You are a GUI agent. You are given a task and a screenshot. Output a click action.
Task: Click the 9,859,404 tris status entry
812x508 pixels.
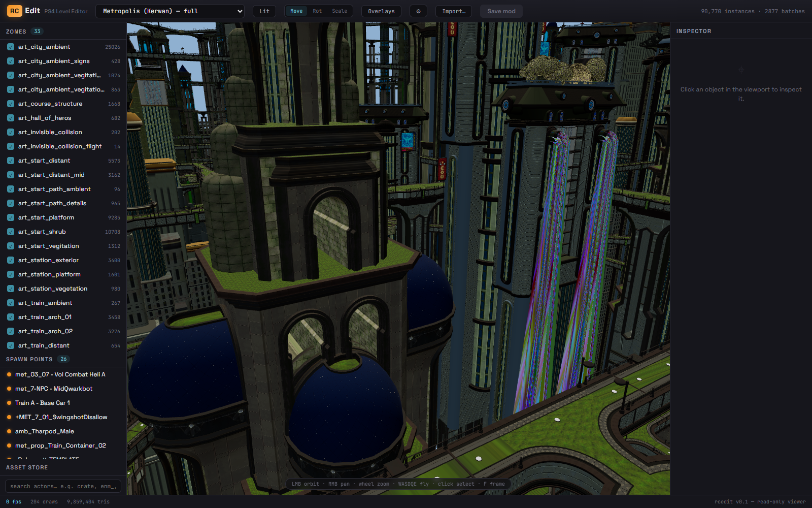88,501
